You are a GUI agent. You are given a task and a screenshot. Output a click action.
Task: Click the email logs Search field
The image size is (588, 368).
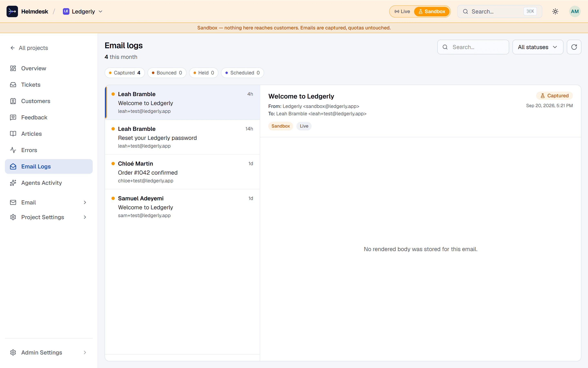pyautogui.click(x=473, y=47)
